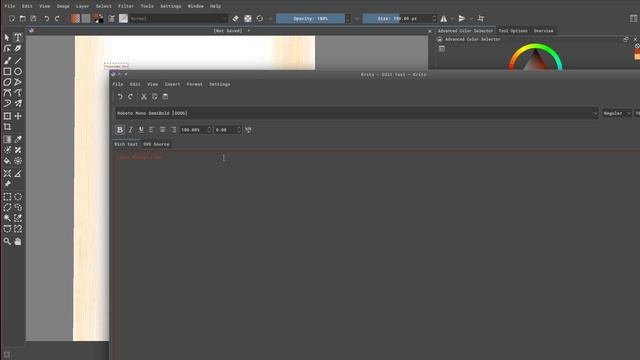Toggle vertical mirror tool
The height and width of the screenshot is (360, 640).
point(462,18)
